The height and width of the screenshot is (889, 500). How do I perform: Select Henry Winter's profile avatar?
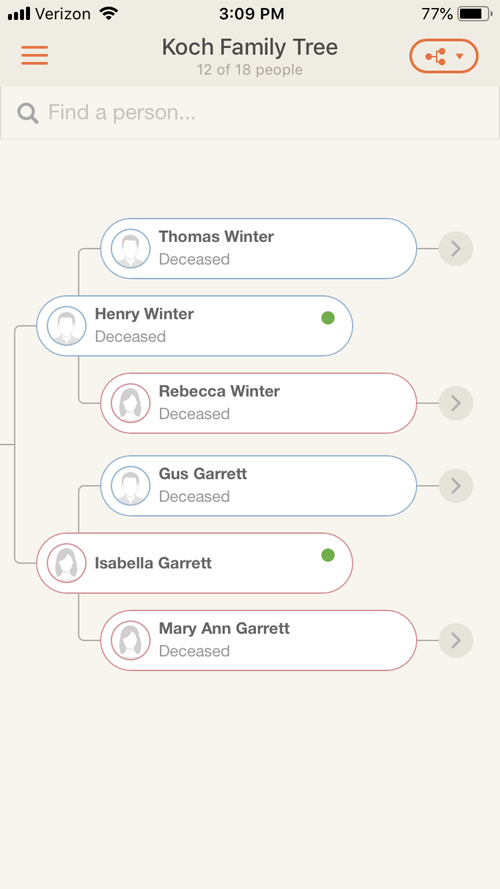pos(66,326)
